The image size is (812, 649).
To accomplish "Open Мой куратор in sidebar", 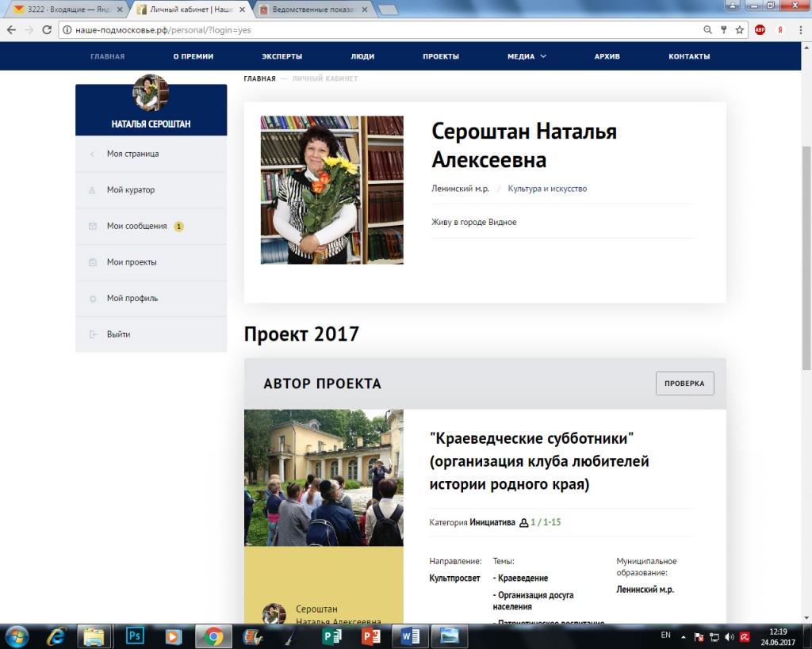I will 151,190.
